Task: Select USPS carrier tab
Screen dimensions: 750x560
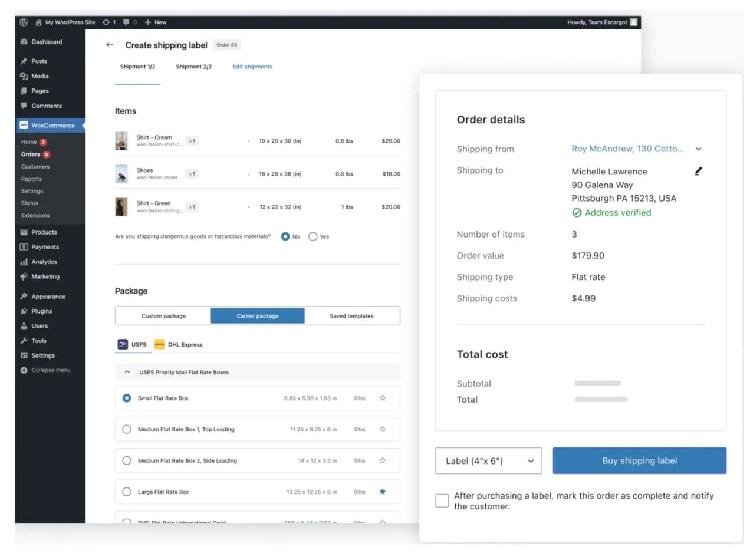Action: pyautogui.click(x=133, y=344)
